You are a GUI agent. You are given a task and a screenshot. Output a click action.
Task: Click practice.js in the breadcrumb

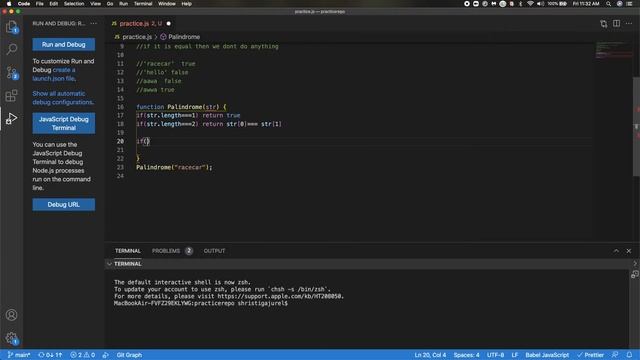tap(137, 37)
